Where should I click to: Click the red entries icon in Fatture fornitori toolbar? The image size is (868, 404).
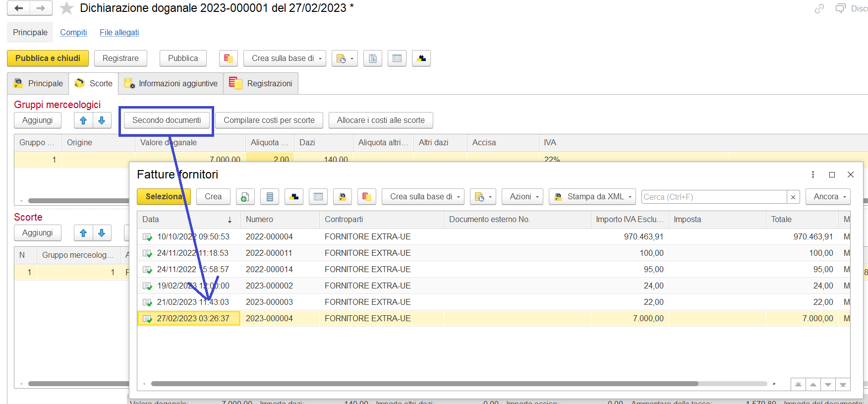point(367,197)
